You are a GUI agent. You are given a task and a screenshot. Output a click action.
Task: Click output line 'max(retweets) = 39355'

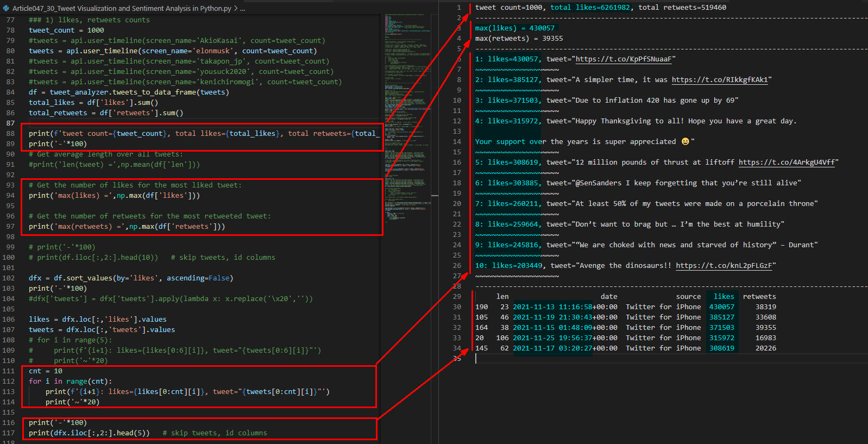pos(519,38)
